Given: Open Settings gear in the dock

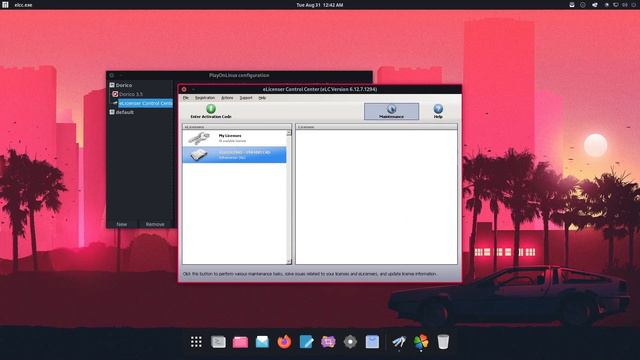Looking at the screenshot, I should click(x=350, y=342).
